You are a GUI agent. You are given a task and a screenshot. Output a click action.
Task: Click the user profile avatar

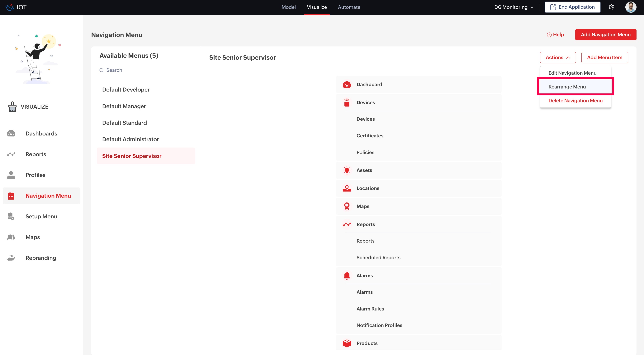coord(631,7)
